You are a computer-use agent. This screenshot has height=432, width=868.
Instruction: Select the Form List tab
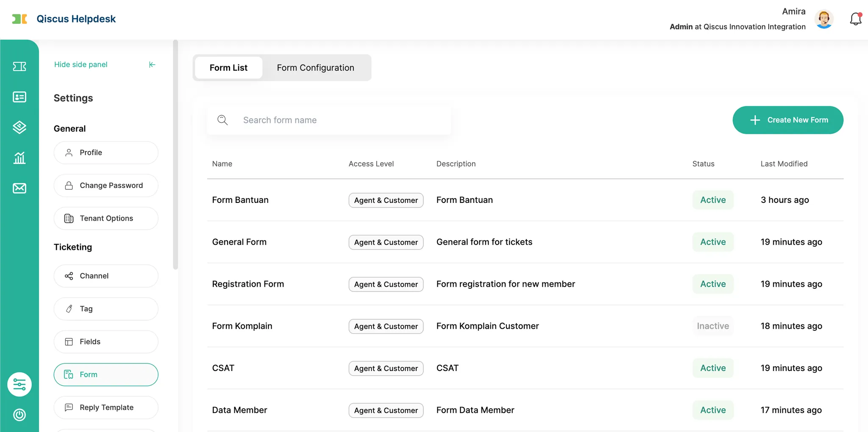click(228, 68)
